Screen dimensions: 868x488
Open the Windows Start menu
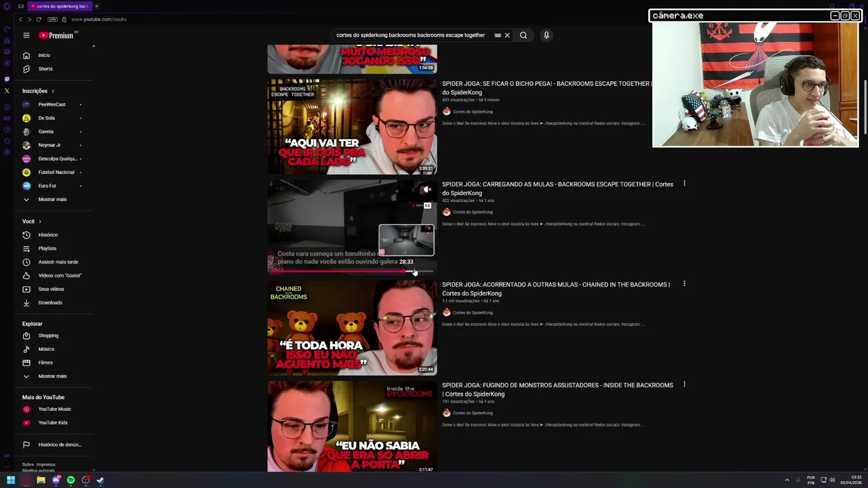[x=11, y=480]
